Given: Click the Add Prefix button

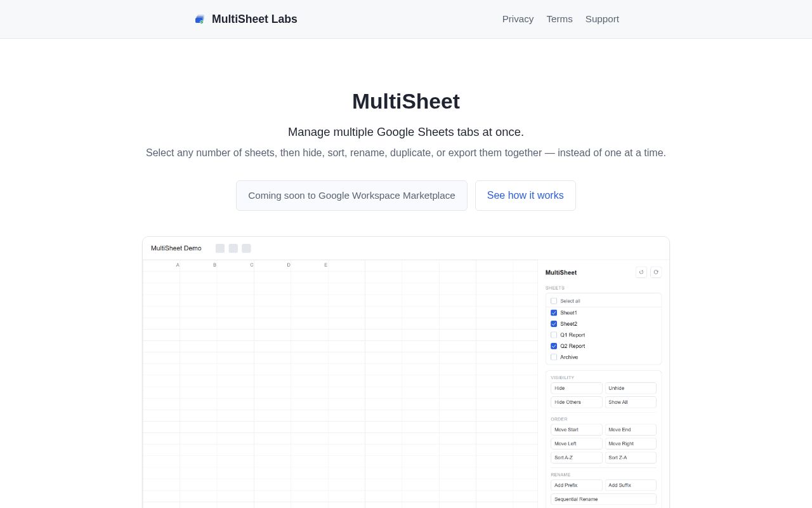Looking at the screenshot, I should click(x=577, y=485).
